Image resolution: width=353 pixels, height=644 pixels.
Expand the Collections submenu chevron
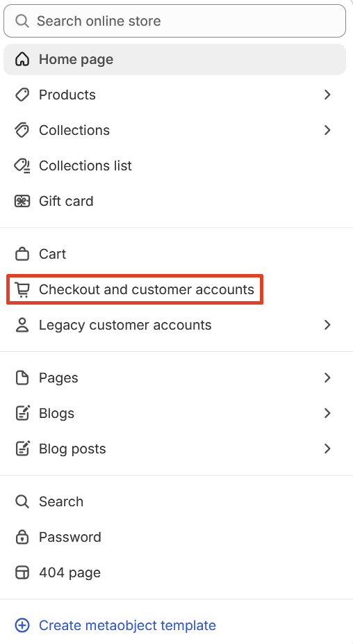click(327, 130)
